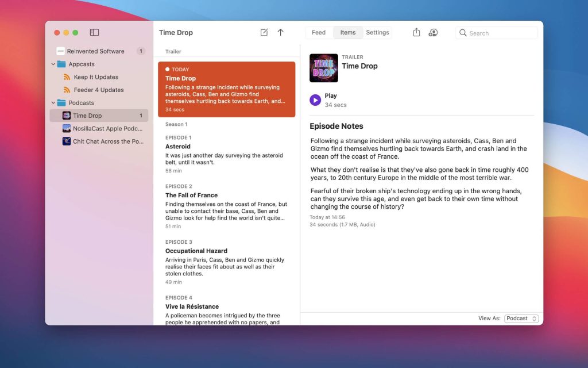
Task: Compose a new item with the pencil icon
Action: click(264, 33)
